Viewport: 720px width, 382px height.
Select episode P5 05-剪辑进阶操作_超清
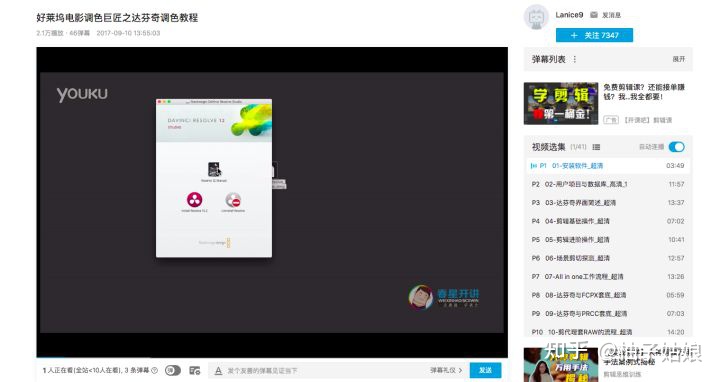click(608, 240)
